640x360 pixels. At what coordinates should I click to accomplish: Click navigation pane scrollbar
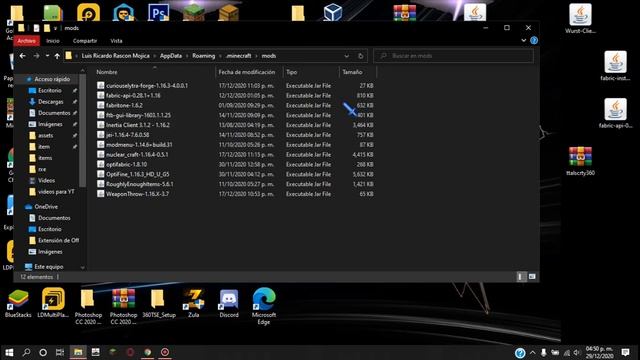coord(82,131)
